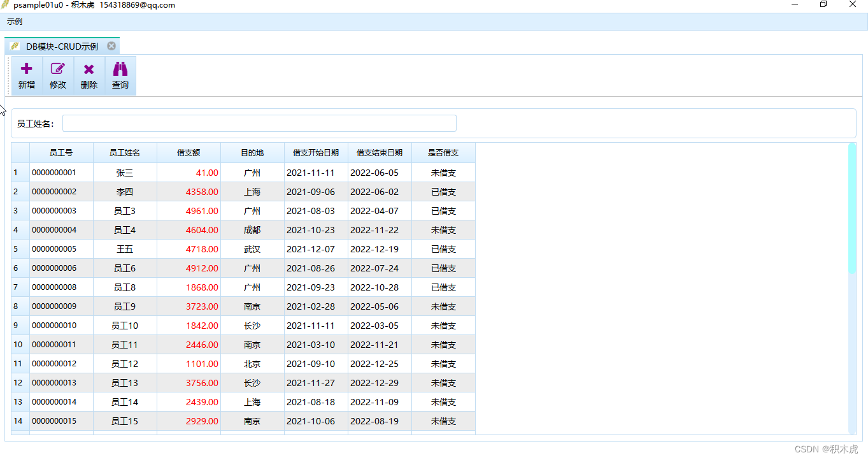
Task: Click inside the 员工姓名 input field
Action: 258,123
